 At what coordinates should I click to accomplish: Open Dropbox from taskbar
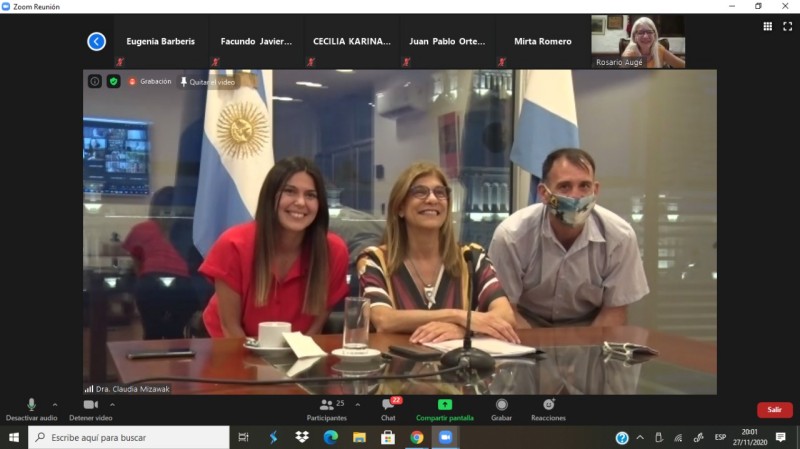[x=302, y=437]
